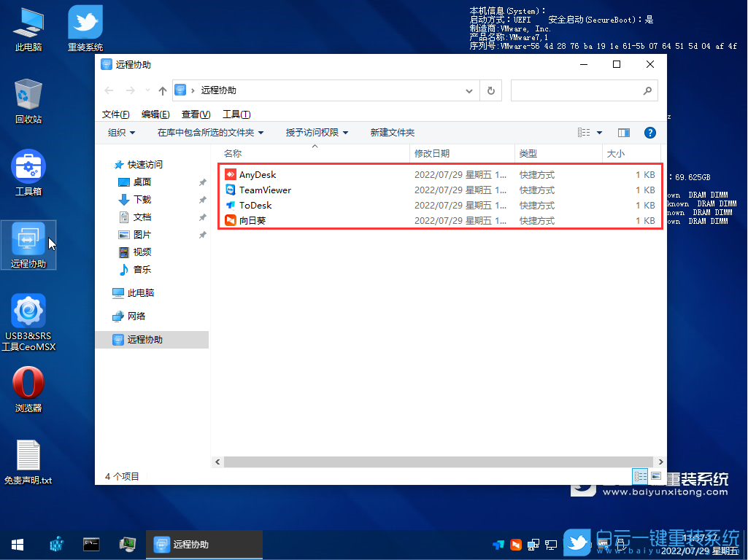Screen dimensions: 748x560
Task: Click the blue Help question-mark icon
Action: point(649,132)
